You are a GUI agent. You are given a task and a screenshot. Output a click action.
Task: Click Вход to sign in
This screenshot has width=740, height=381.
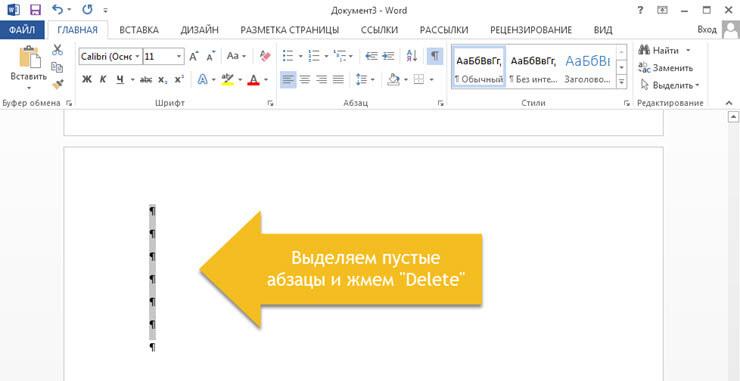point(707,30)
